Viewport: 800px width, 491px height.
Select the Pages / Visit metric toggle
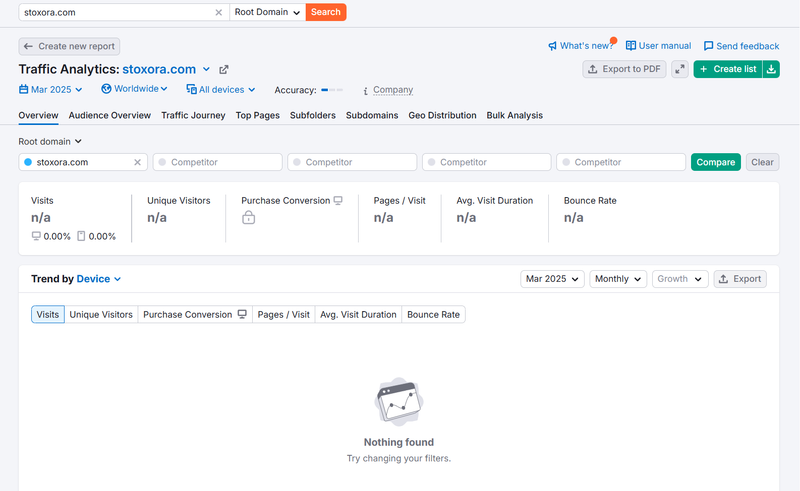coord(284,314)
